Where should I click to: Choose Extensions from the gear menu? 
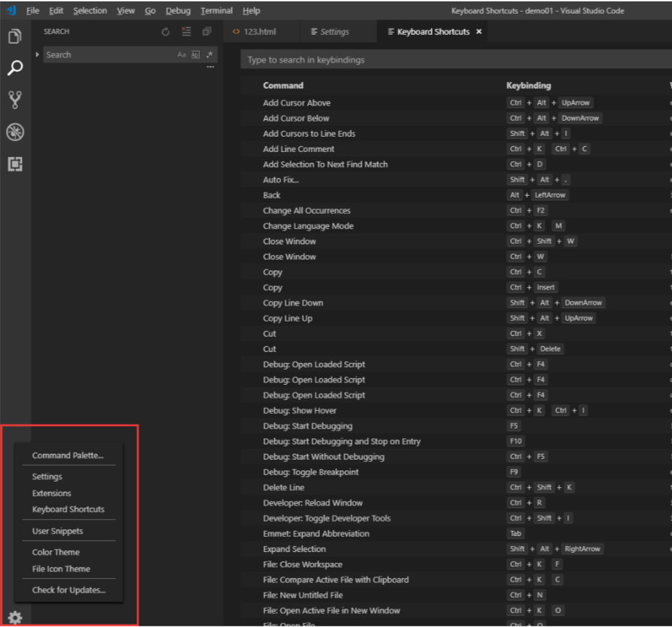point(52,493)
